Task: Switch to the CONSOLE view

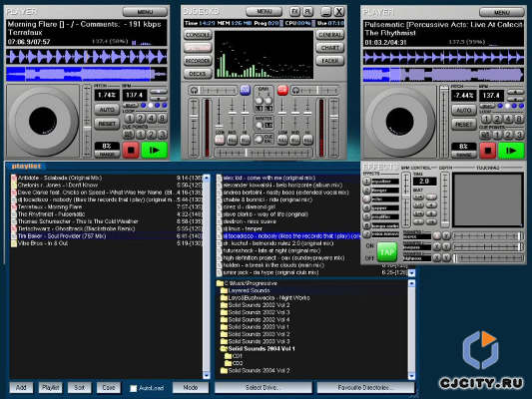Action: [199, 35]
